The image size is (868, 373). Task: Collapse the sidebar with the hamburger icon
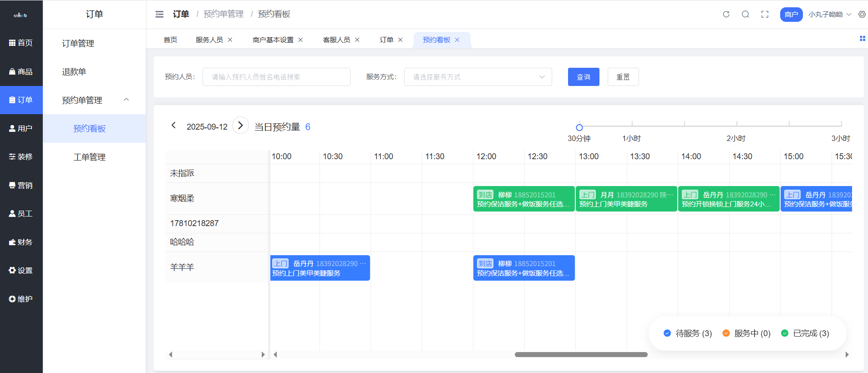pyautogui.click(x=159, y=15)
